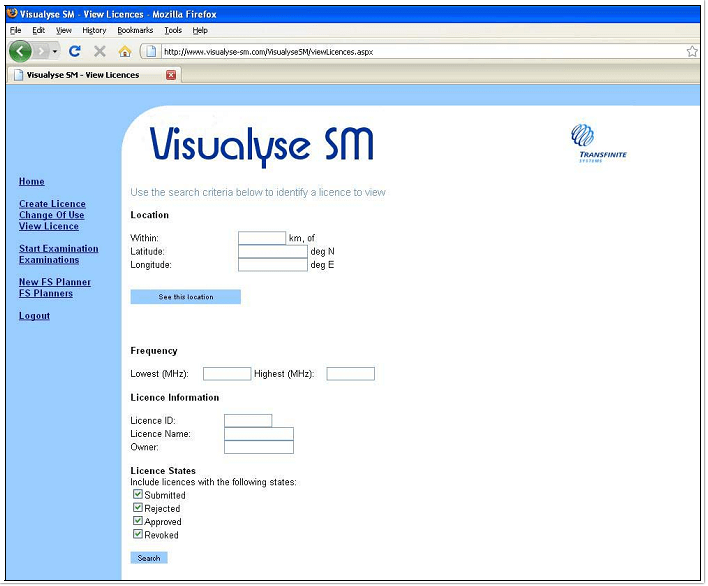Click the See this location button
The image size is (708, 586).
pyautogui.click(x=186, y=298)
